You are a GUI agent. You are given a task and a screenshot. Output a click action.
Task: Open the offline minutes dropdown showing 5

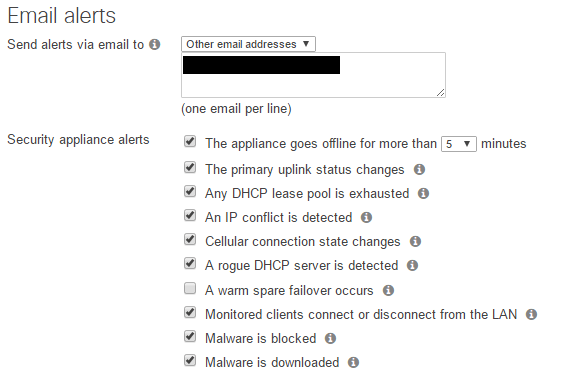[x=459, y=144]
